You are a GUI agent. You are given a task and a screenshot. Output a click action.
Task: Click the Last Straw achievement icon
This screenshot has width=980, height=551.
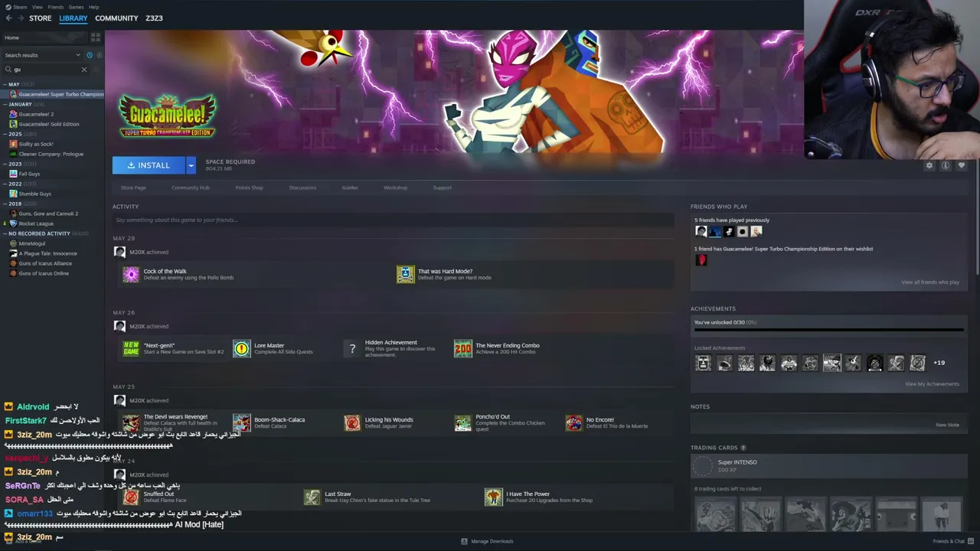click(x=312, y=497)
